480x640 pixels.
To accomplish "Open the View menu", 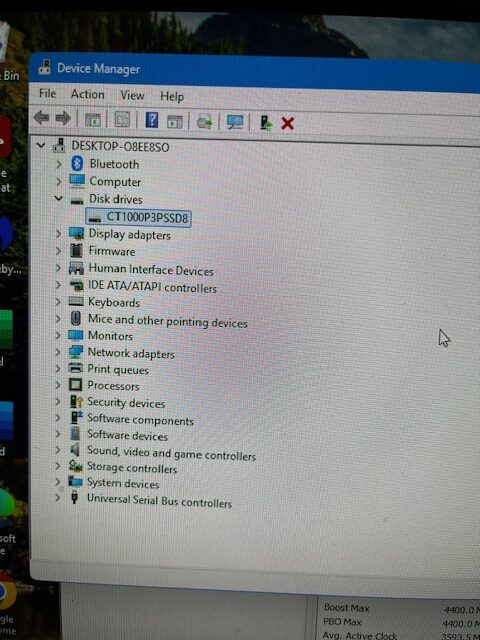I will [132, 96].
